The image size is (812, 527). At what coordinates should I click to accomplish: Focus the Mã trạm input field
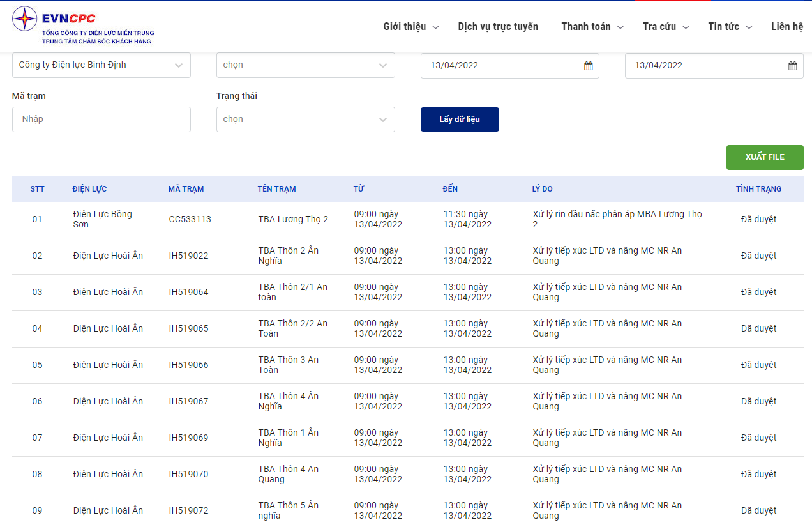pos(101,119)
